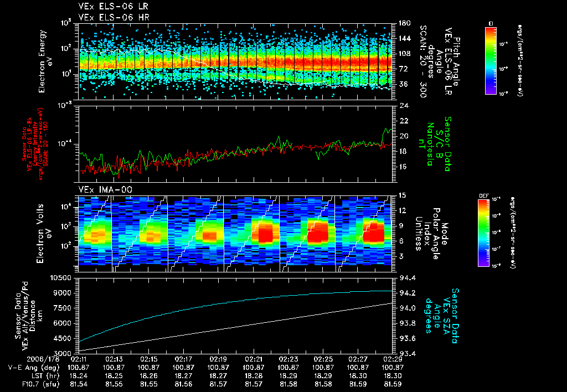
Task: Click the white altitude line in the bottom panel
Action: (x=235, y=327)
